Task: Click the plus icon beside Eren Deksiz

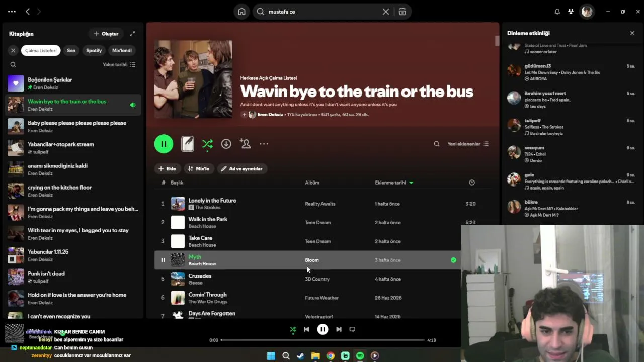Action: pyautogui.click(x=244, y=114)
